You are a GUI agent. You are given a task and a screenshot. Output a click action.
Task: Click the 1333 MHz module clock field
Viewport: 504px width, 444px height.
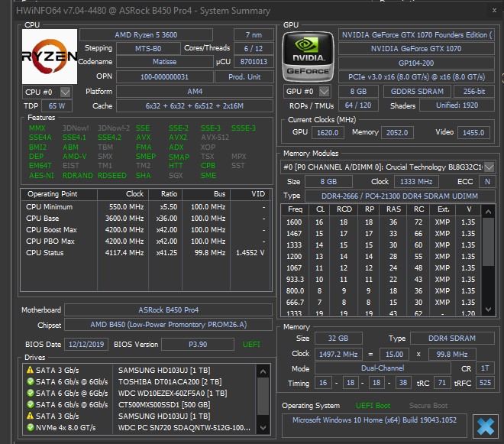416,182
